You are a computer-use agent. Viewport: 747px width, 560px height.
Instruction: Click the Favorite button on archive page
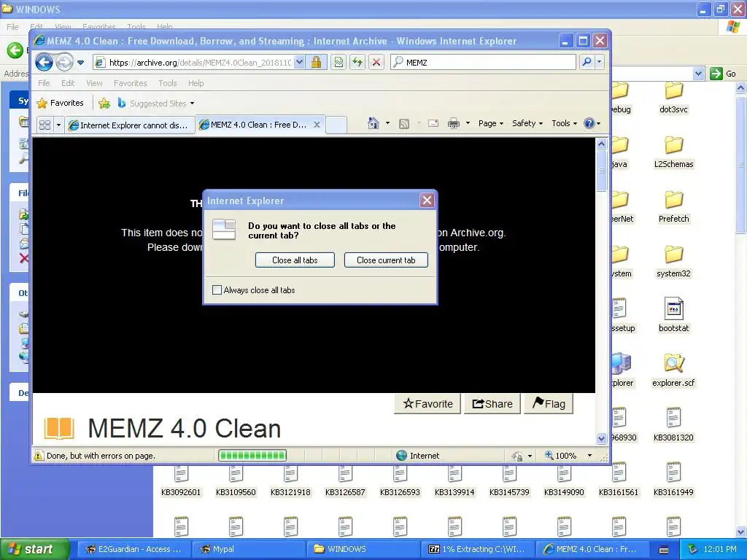click(427, 404)
